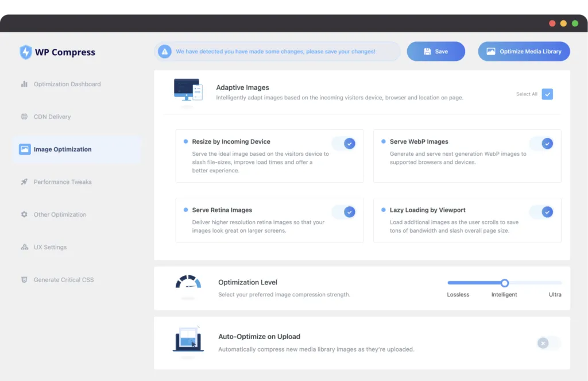Screen dimensions: 588x381
Task: Set the optimization slider to Ultra
Action: [x=559, y=283]
